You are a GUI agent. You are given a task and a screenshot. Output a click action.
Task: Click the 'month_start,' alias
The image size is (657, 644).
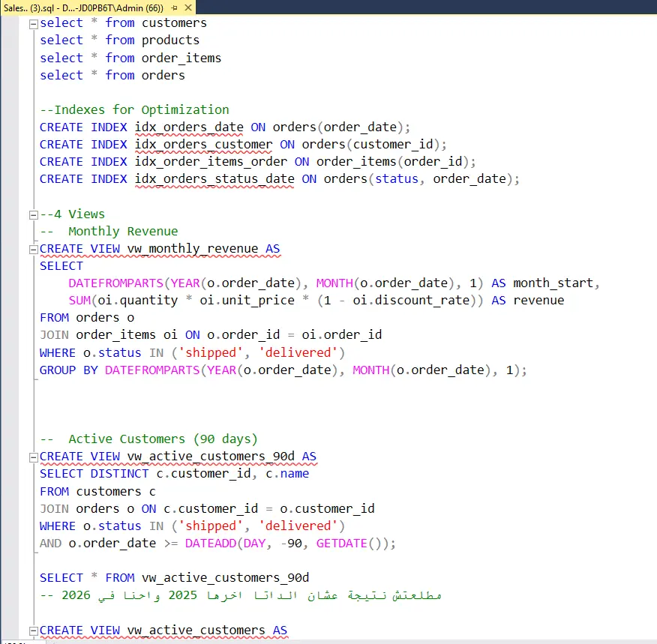(556, 283)
